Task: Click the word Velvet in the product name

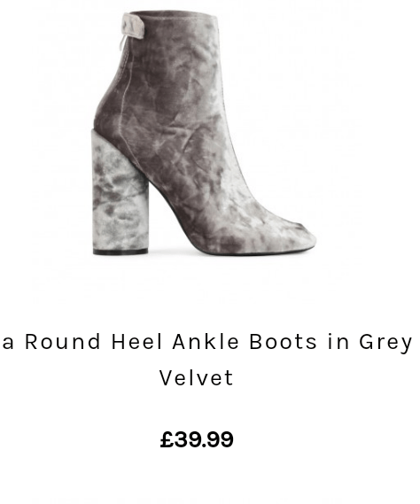Action: (x=196, y=377)
